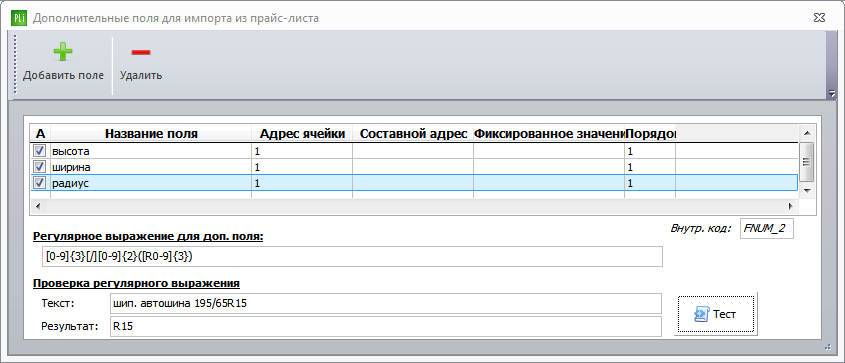Select the высота field name cell
Image resolution: width=845 pixels, height=363 pixels.
(x=151, y=151)
